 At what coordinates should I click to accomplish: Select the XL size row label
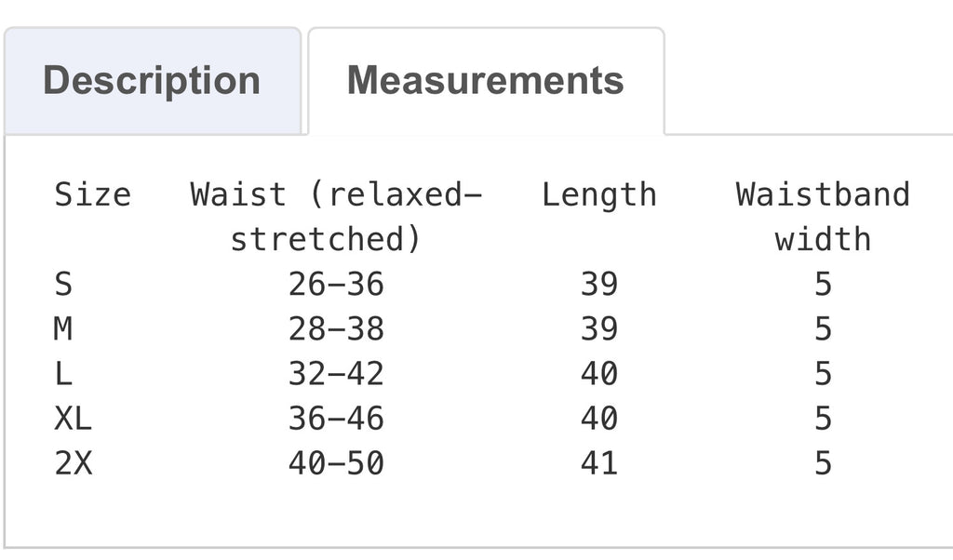coord(73,419)
